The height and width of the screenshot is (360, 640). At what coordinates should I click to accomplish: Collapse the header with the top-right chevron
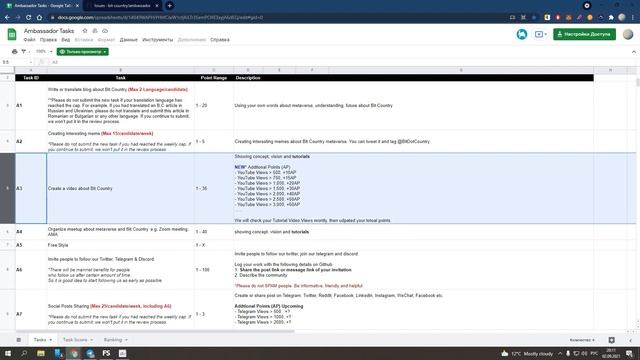click(633, 52)
